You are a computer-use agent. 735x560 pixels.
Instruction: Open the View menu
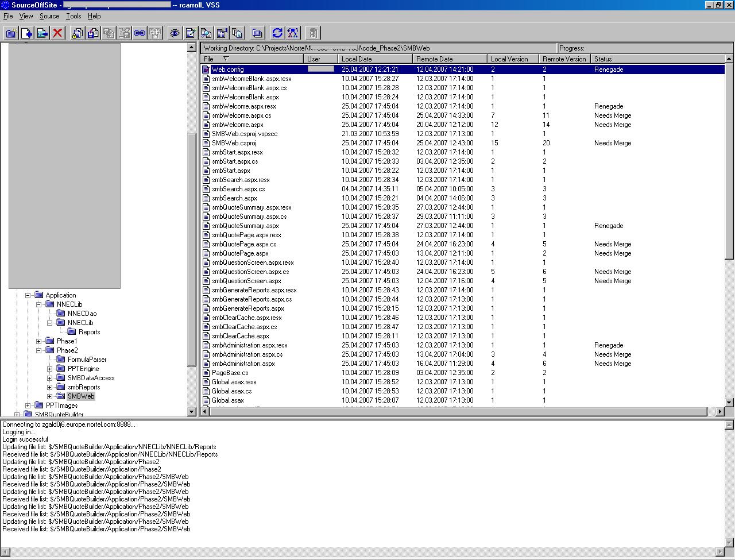point(26,16)
